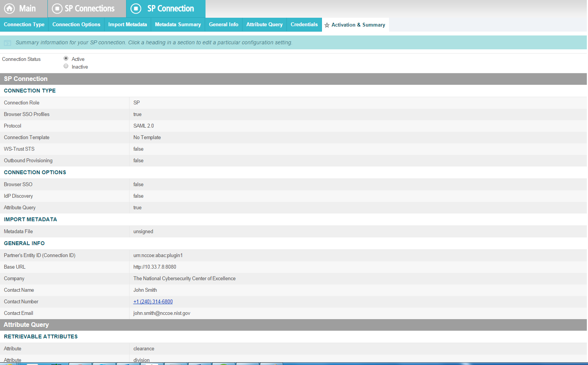The image size is (588, 365).
Task: Go to the Import Metadata tab
Action: click(x=127, y=25)
